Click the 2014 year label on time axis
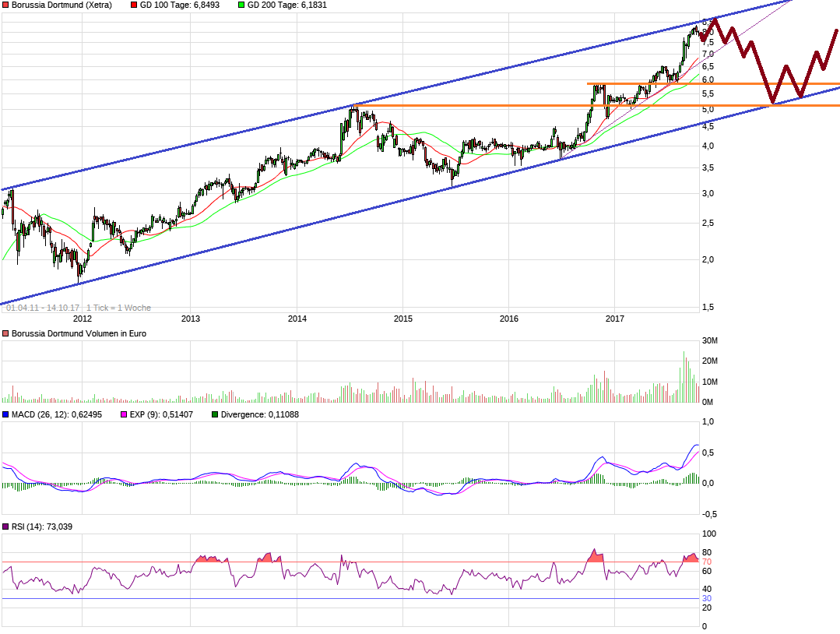Viewport: 840px width, 634px height. (297, 319)
